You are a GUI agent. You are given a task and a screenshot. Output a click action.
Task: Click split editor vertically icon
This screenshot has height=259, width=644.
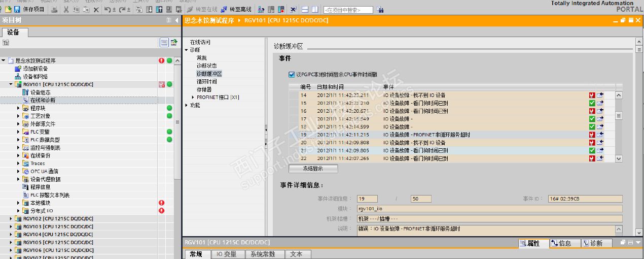pos(315,9)
